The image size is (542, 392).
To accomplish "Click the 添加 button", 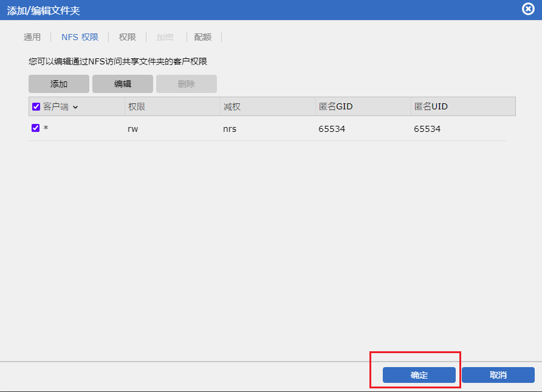I will pyautogui.click(x=59, y=84).
